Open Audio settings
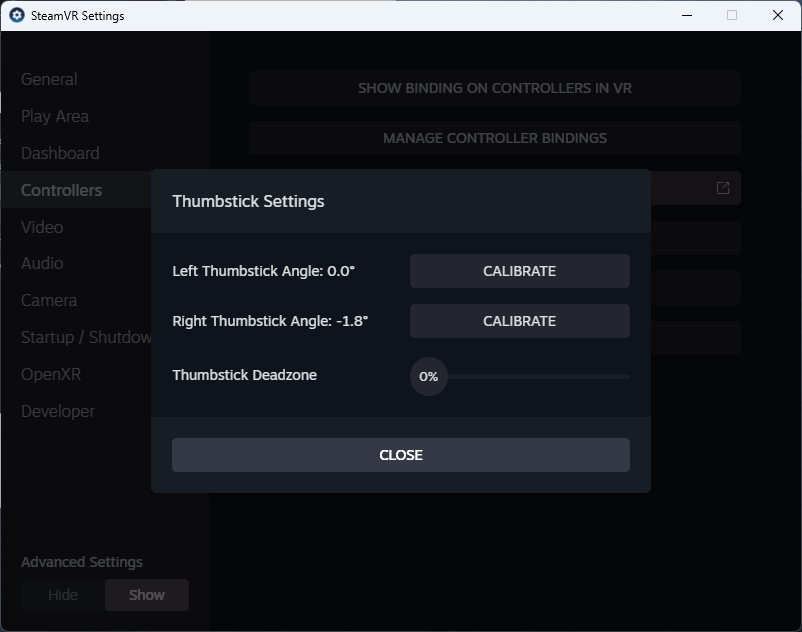 click(x=42, y=263)
